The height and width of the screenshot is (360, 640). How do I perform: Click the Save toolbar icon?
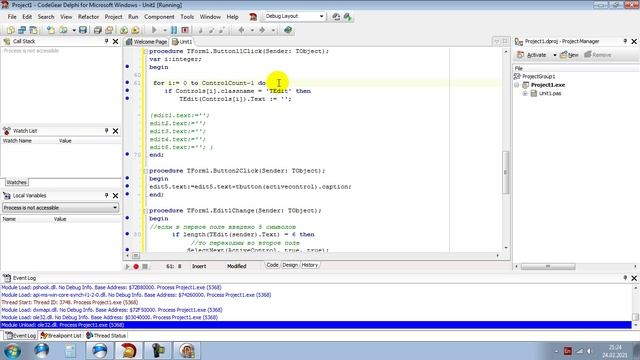83,30
